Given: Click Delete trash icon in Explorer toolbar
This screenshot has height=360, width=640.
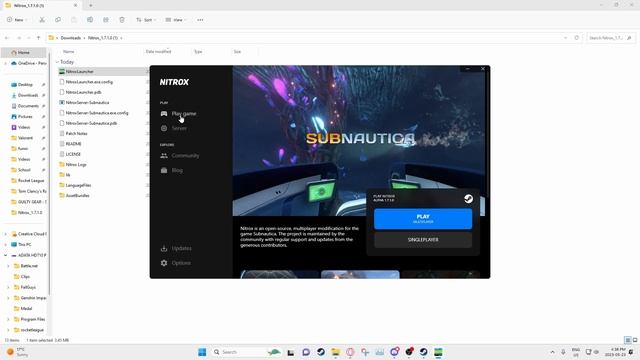Looking at the screenshot, I should pyautogui.click(x=122, y=20).
